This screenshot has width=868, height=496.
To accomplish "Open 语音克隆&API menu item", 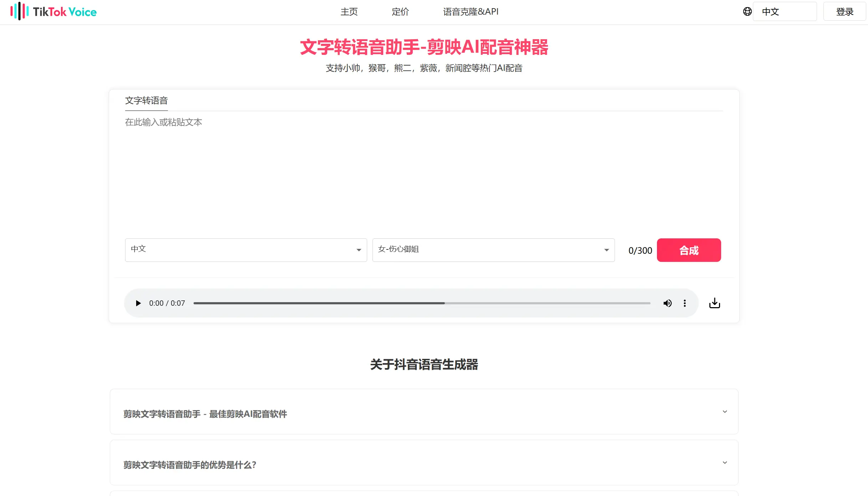I will pos(471,12).
